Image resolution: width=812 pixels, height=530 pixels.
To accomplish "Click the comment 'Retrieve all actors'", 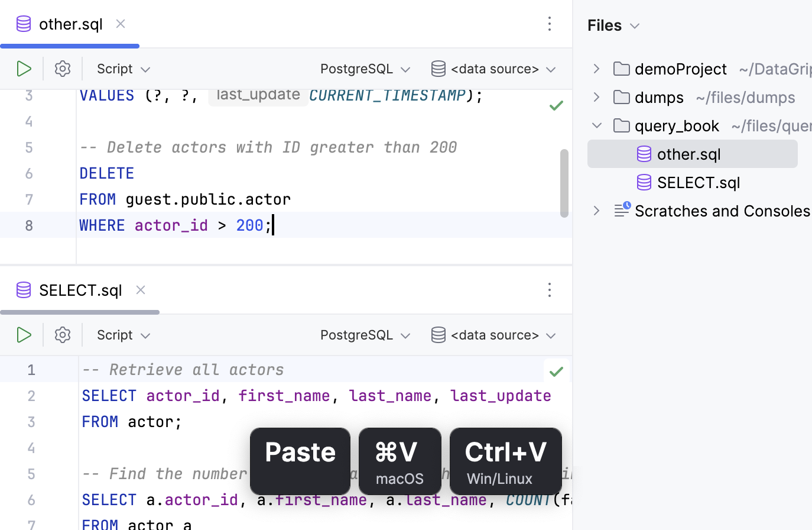I will [x=183, y=370].
